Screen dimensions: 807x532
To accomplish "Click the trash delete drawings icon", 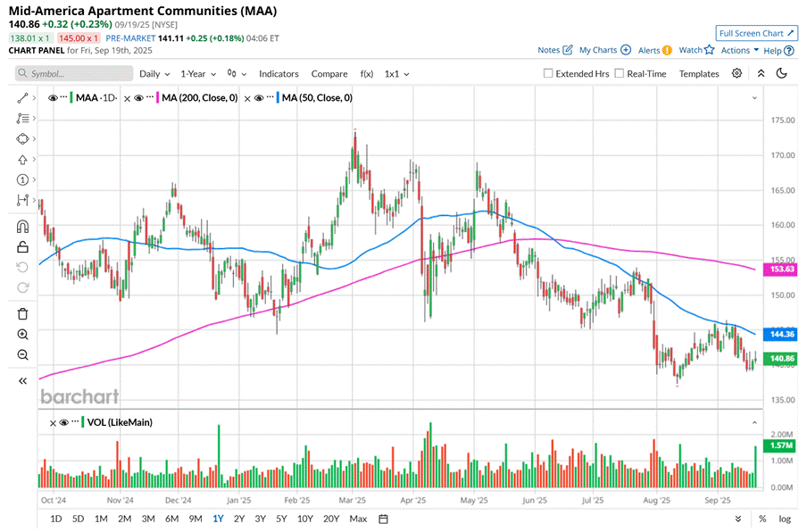I will 22,314.
